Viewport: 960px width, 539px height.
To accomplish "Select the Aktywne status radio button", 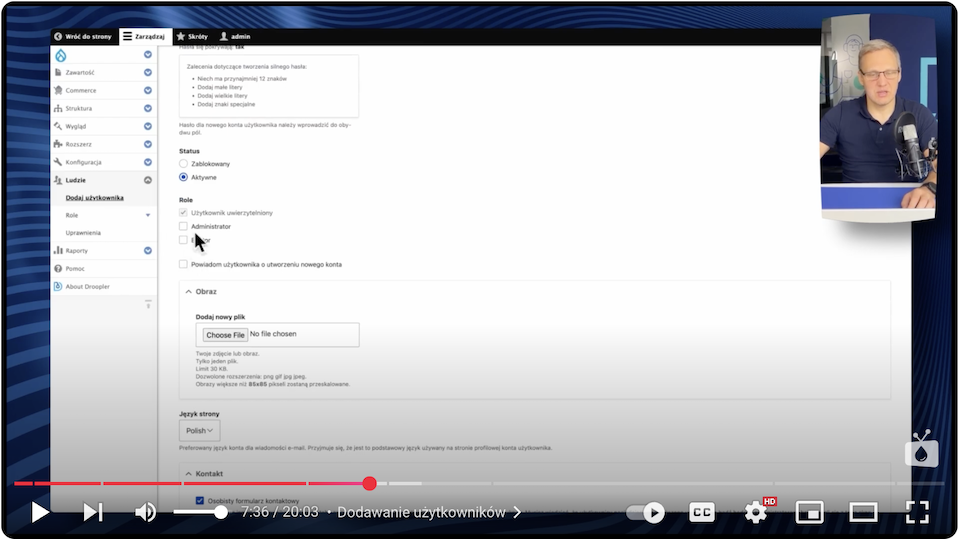I will point(183,177).
